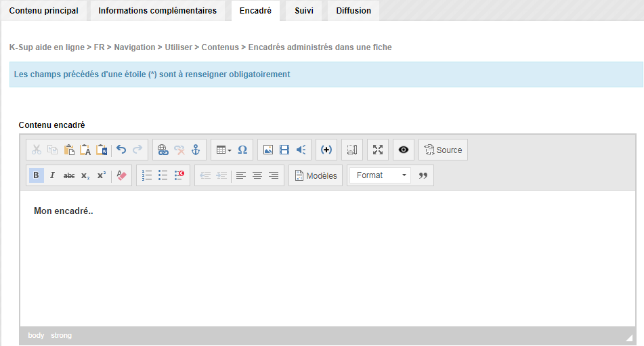Insert a video with the film icon
Viewport: 644px width, 346px height.
pyautogui.click(x=284, y=150)
